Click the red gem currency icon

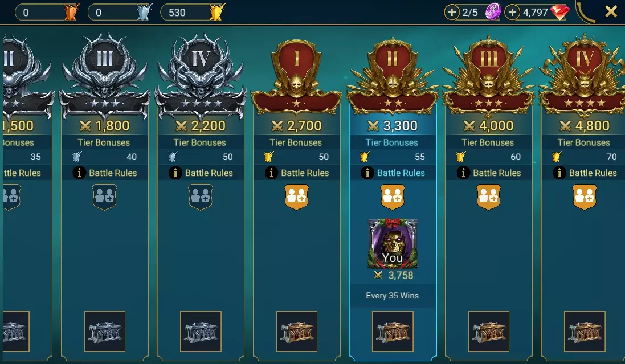pos(559,12)
